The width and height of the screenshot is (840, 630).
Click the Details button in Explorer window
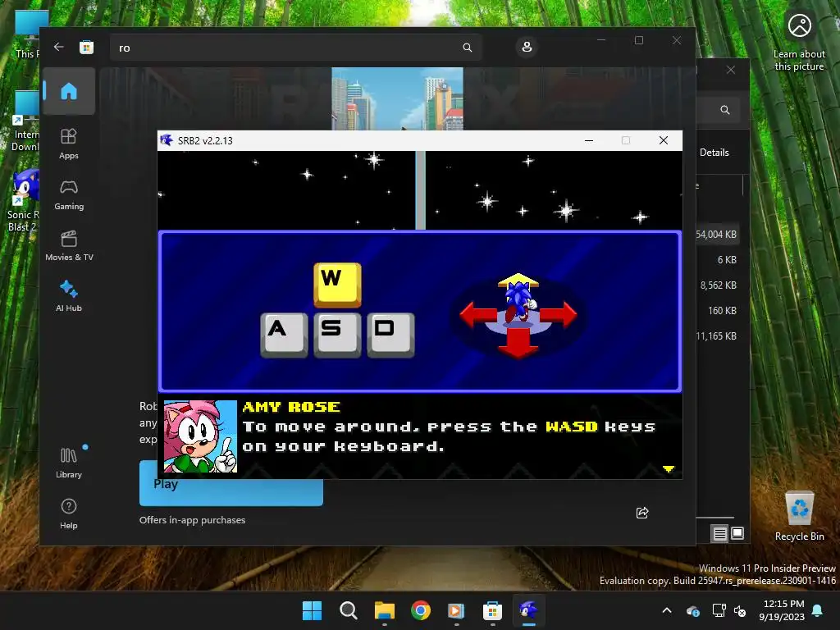[714, 153]
